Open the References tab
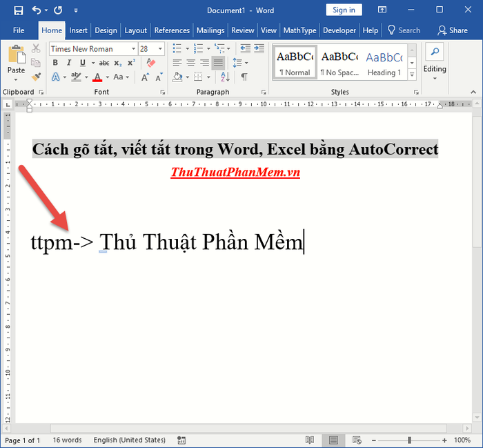 pos(172,30)
